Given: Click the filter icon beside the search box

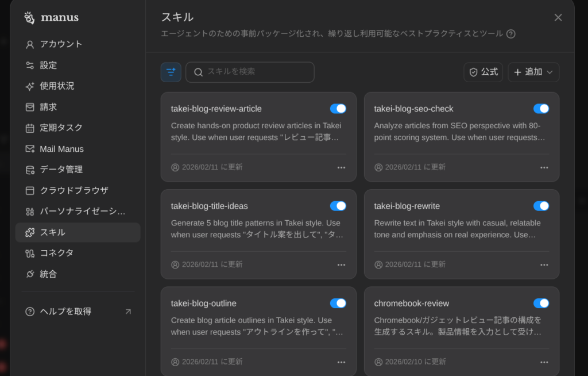Looking at the screenshot, I should [x=171, y=72].
